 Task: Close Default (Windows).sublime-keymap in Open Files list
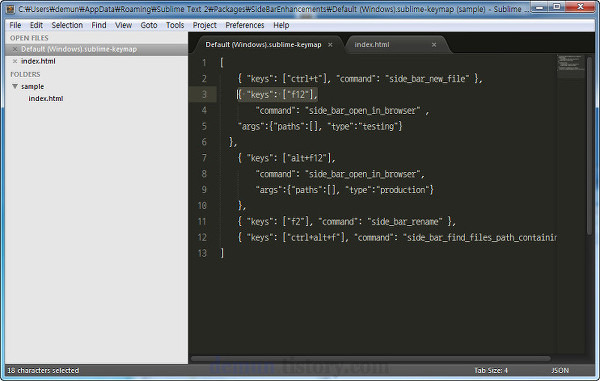[x=15, y=49]
